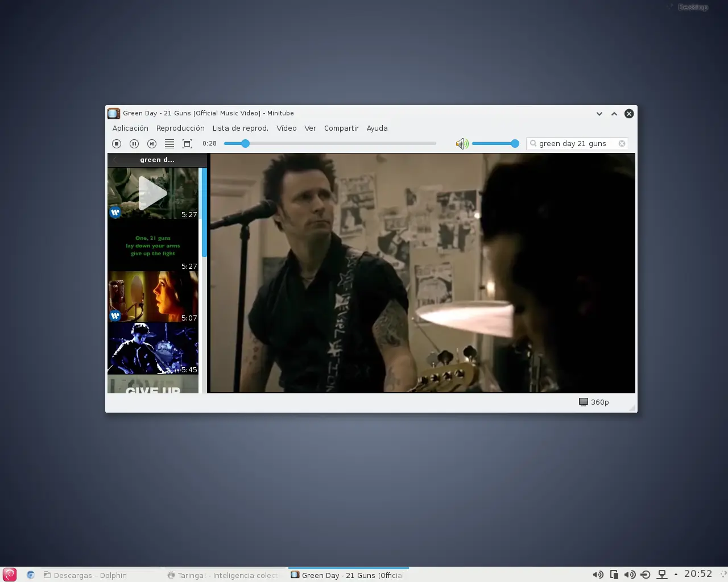Close the Minitube window

(x=629, y=114)
